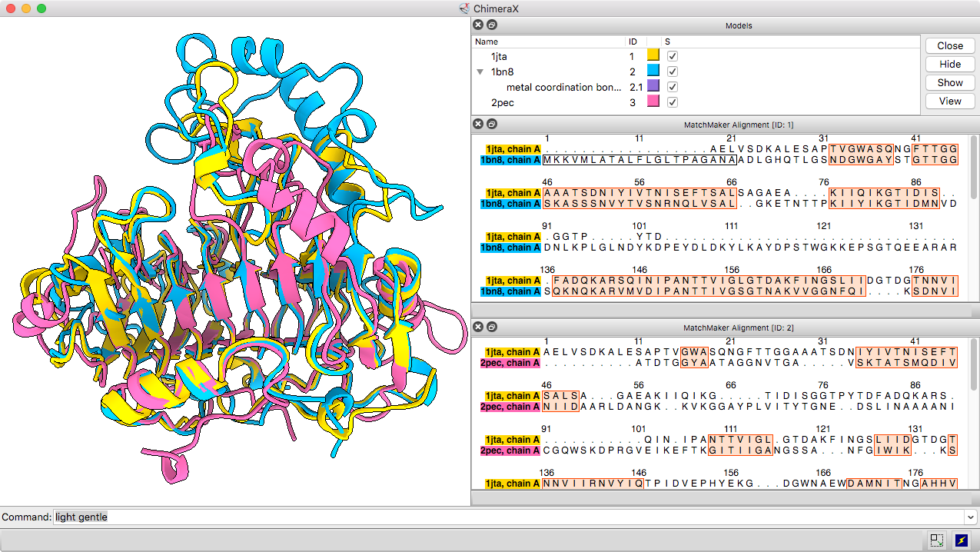Open the blue color swatch for 1bn8
This screenshot has width=980, height=552.
pyautogui.click(x=653, y=71)
